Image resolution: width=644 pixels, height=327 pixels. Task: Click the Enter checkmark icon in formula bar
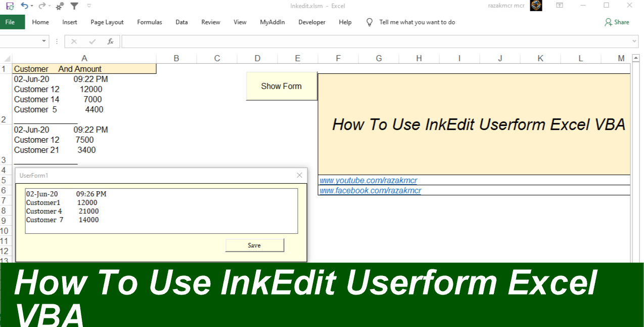[92, 42]
